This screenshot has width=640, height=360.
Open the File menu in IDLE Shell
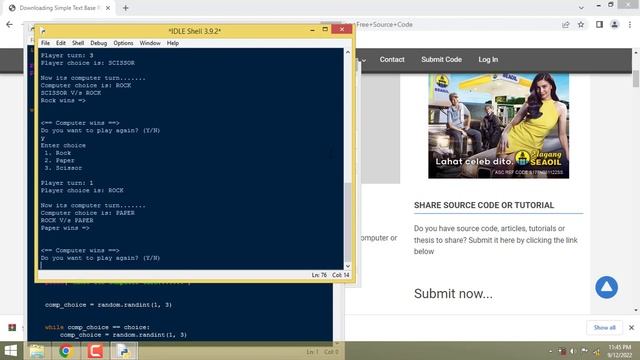click(45, 43)
